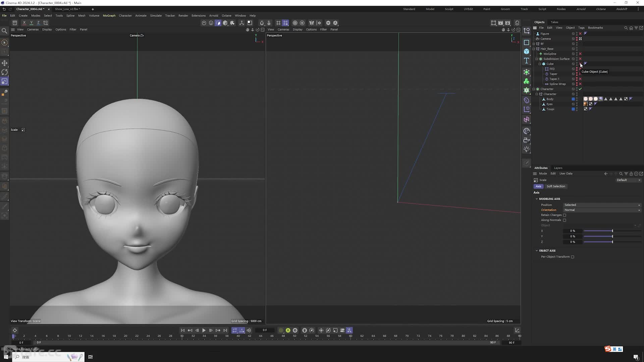
Task: Switch to the Takes tab
Action: coord(554,22)
